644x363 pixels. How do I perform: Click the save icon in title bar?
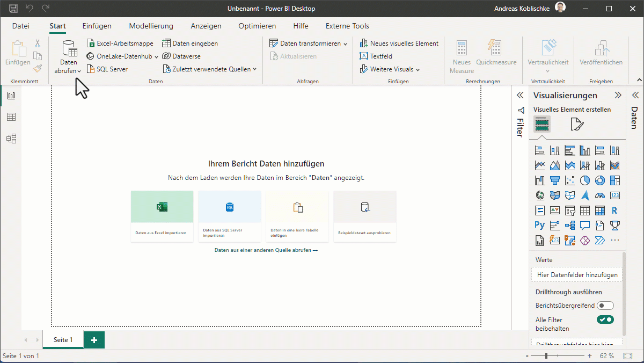13,9
